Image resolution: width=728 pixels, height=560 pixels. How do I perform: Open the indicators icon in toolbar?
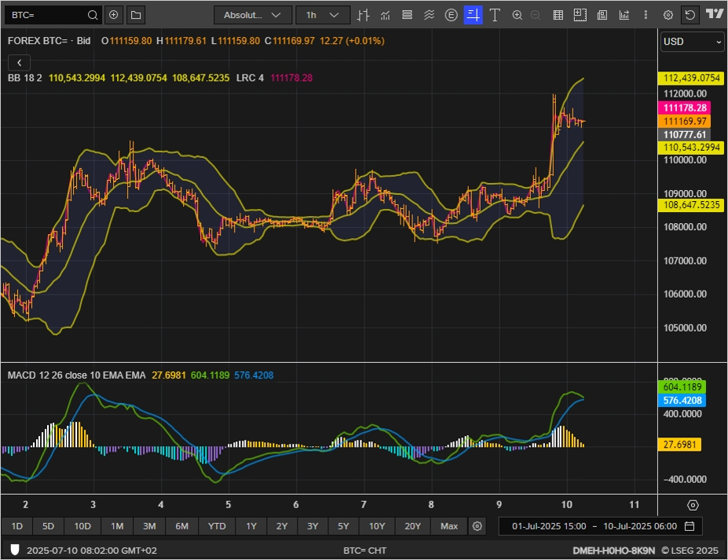tap(385, 16)
